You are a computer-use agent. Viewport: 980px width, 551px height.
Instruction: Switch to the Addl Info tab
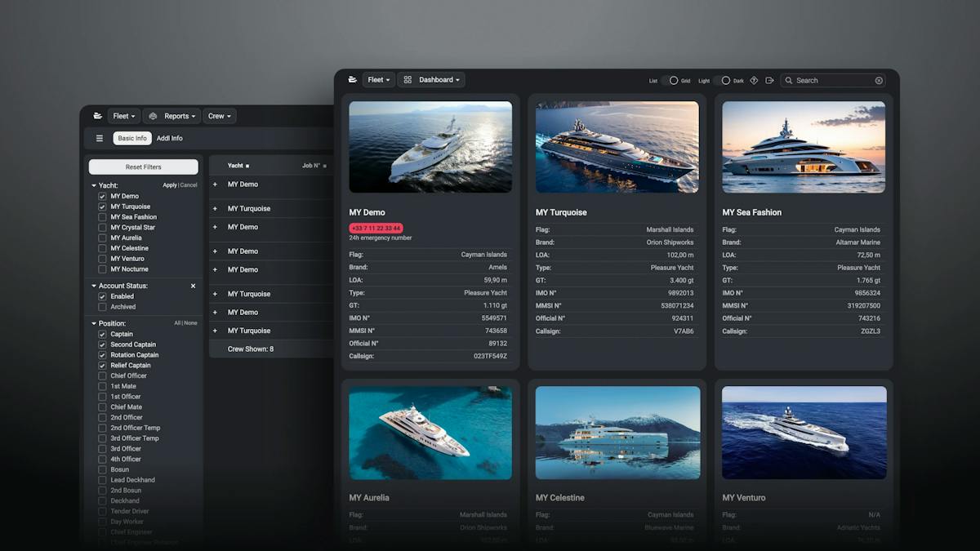tap(170, 139)
